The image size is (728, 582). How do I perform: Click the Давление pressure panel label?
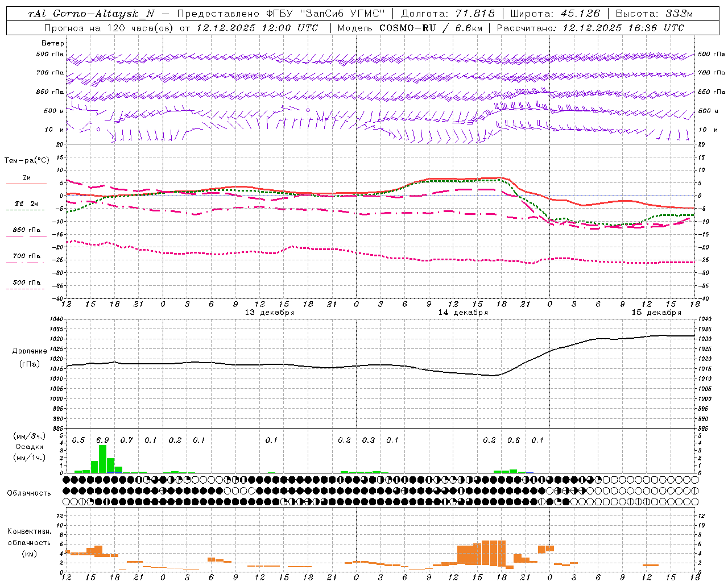(x=30, y=351)
